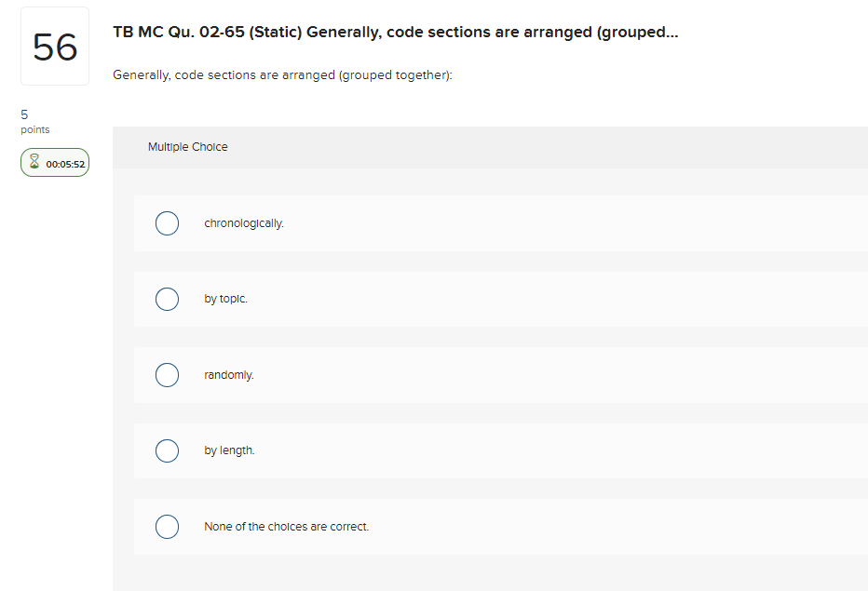868x591 pixels.
Task: Click the answer text 'by length.'
Action: pos(227,450)
